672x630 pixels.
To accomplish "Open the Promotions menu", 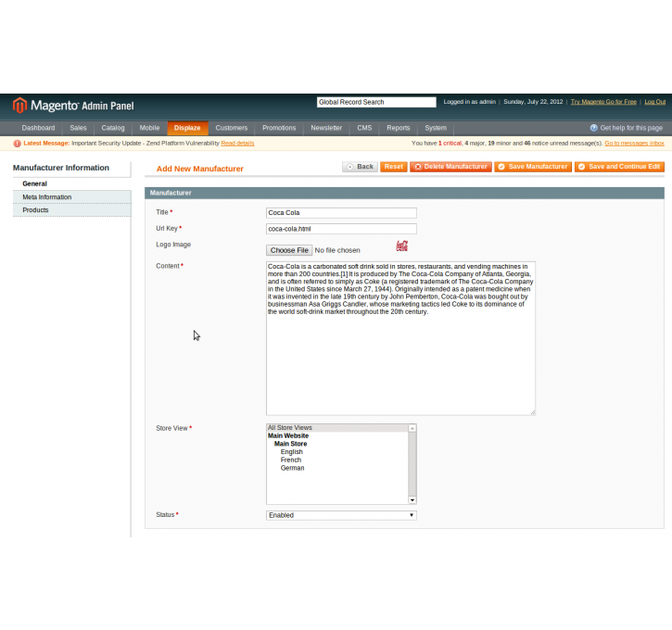I will click(279, 128).
